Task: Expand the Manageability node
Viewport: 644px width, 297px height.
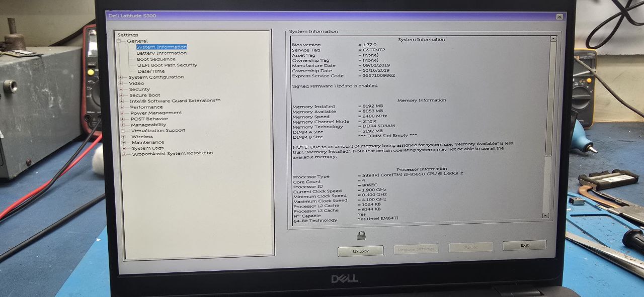Action: (x=123, y=125)
